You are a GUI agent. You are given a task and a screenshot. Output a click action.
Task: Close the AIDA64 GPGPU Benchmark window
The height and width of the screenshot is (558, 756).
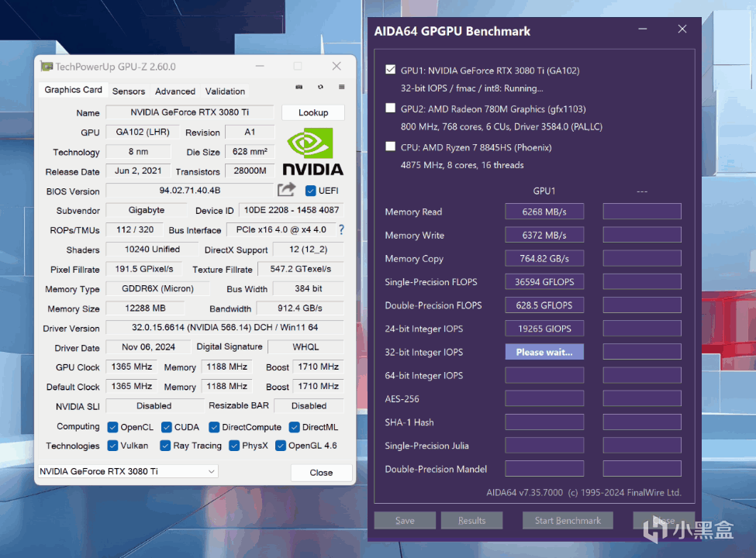[682, 29]
